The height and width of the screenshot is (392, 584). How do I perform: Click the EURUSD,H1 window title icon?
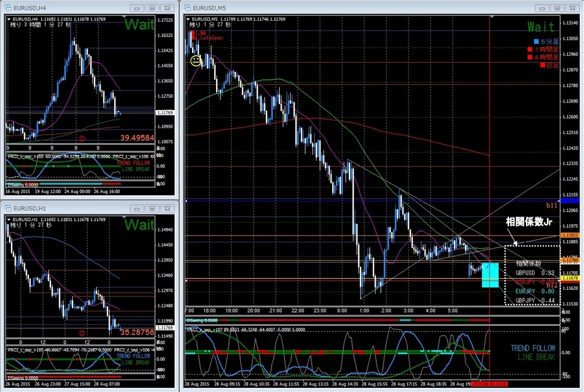(x=8, y=208)
